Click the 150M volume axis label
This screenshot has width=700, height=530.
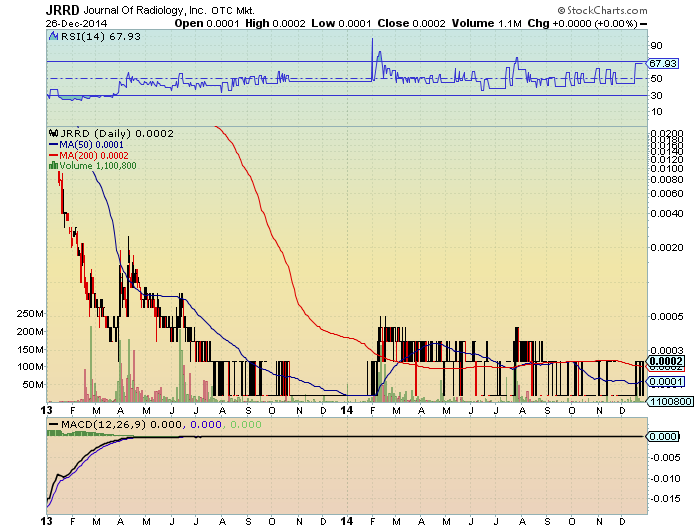pos(30,350)
